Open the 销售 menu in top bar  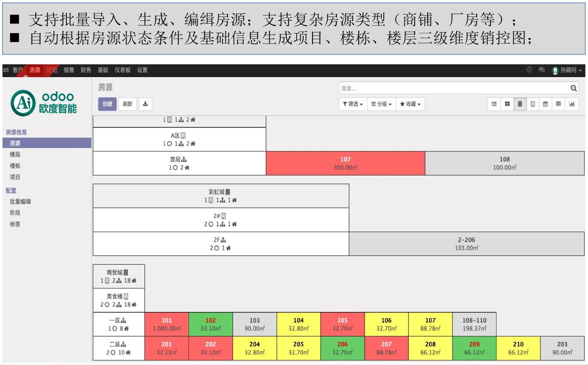click(x=69, y=70)
